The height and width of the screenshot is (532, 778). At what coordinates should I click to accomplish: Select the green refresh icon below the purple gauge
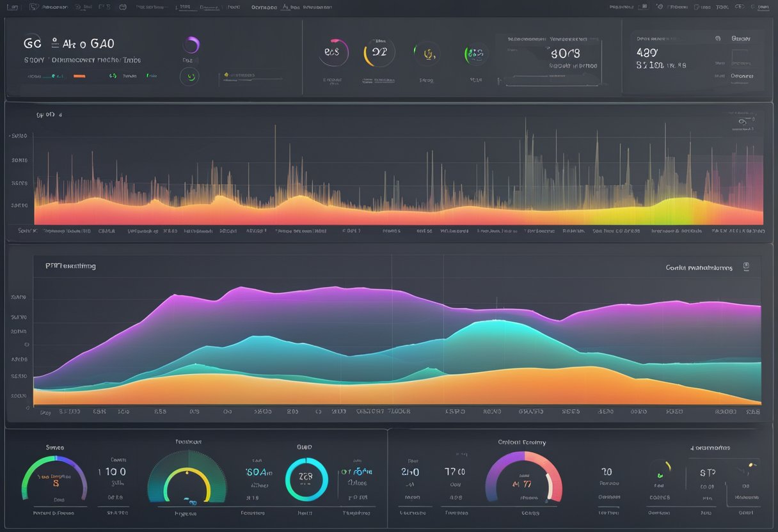coord(190,76)
